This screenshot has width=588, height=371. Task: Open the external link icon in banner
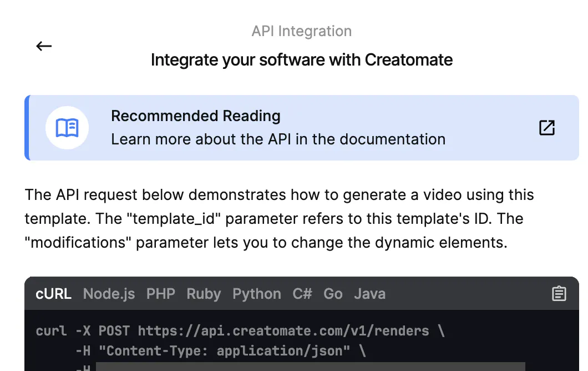547,128
